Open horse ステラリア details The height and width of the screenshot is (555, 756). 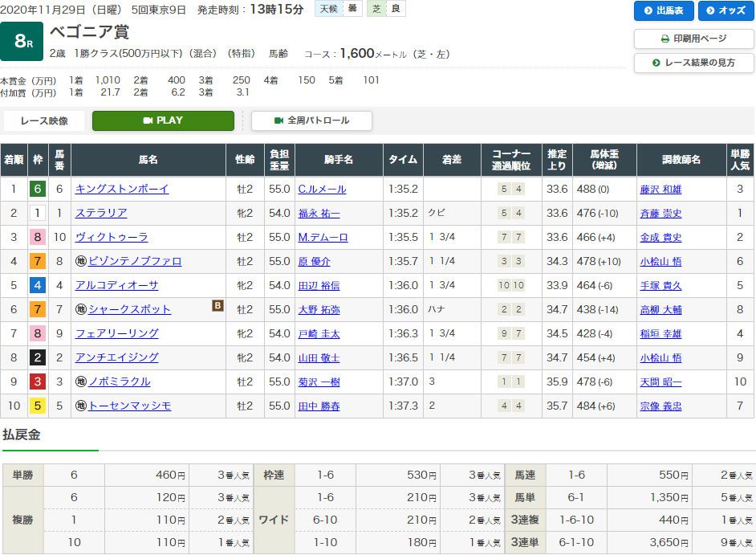pyautogui.click(x=101, y=213)
